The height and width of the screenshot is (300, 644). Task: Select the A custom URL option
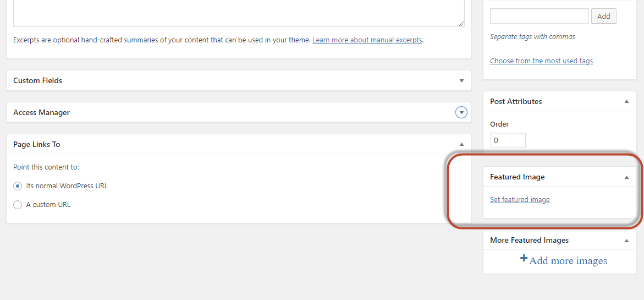coord(18,205)
